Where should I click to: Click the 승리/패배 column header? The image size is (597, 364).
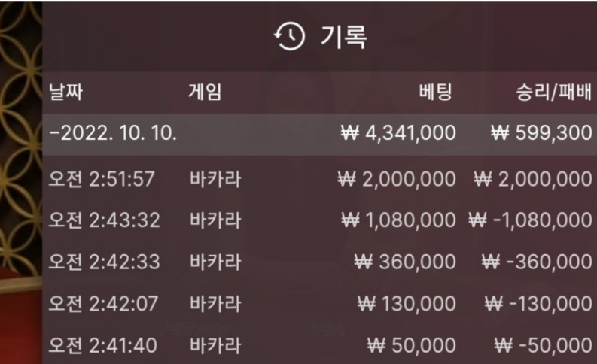pos(554,93)
